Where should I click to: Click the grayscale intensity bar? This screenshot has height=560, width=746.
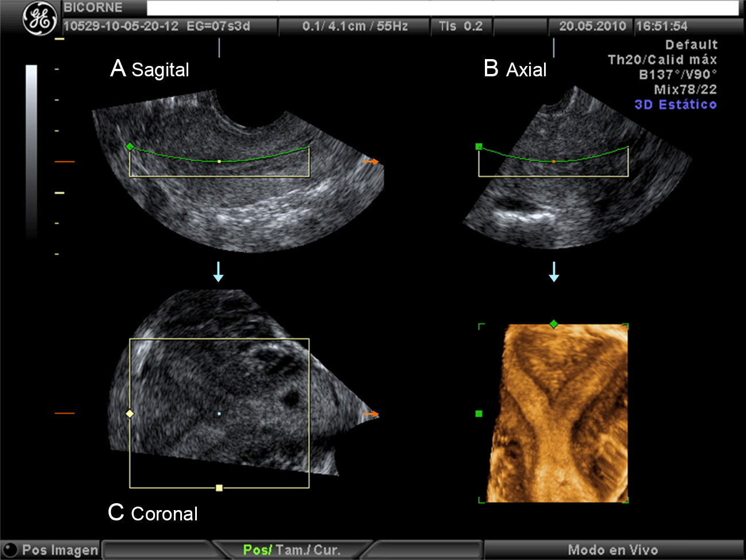tap(31, 150)
